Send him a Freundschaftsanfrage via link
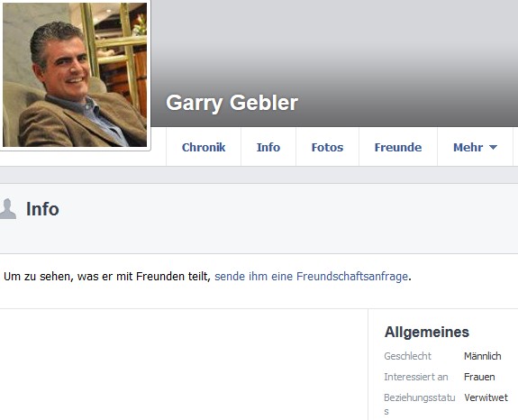Image resolution: width=518 pixels, height=420 pixels. click(311, 277)
